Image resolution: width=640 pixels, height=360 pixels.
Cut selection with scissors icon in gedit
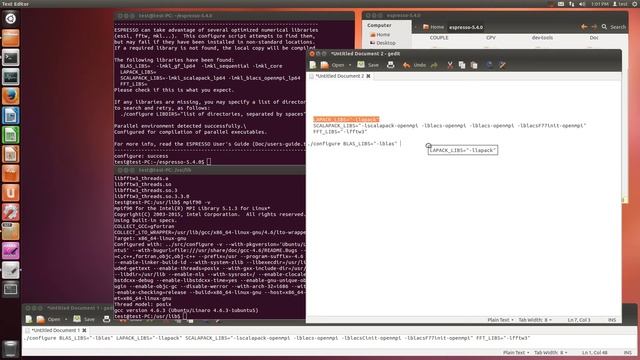450,65
